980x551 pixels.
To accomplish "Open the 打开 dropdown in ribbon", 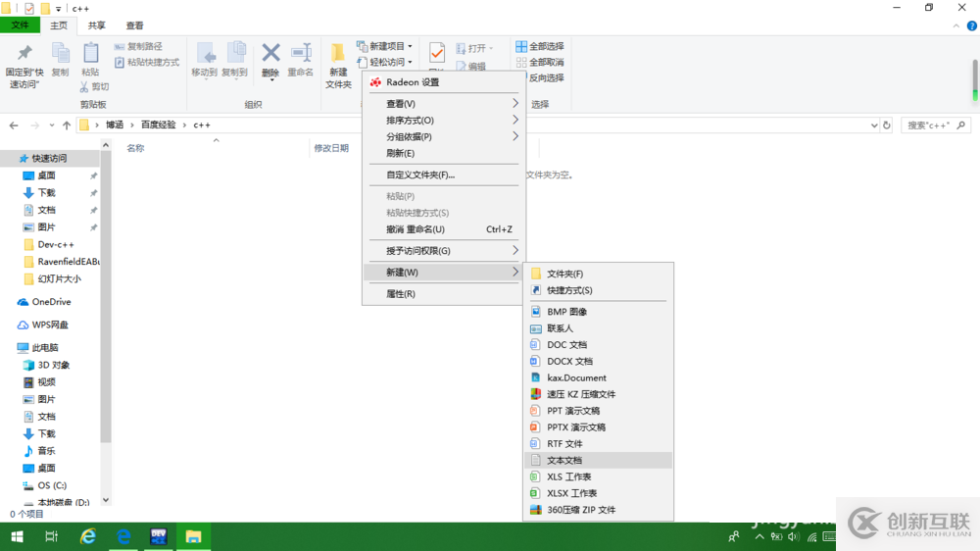I will click(474, 48).
